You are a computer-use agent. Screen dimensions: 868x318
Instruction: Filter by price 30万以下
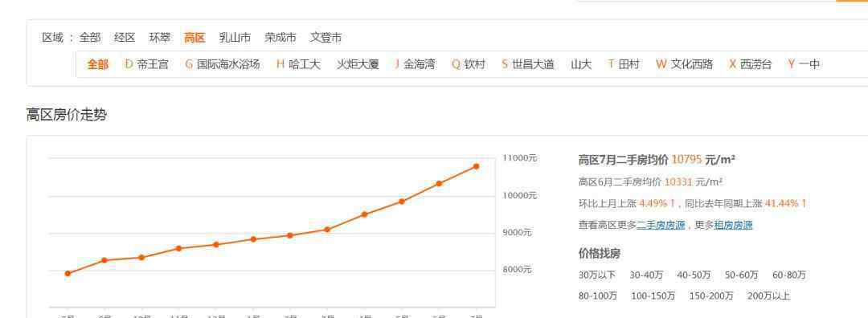(x=596, y=275)
